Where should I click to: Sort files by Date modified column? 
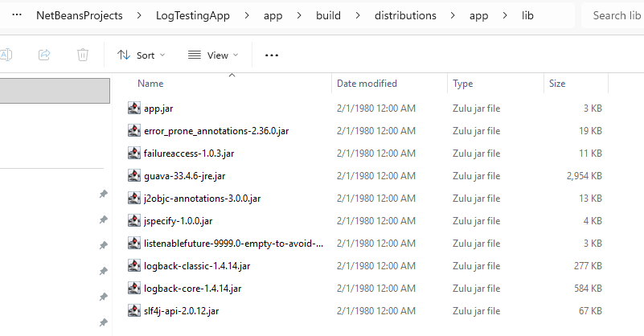[366, 84]
